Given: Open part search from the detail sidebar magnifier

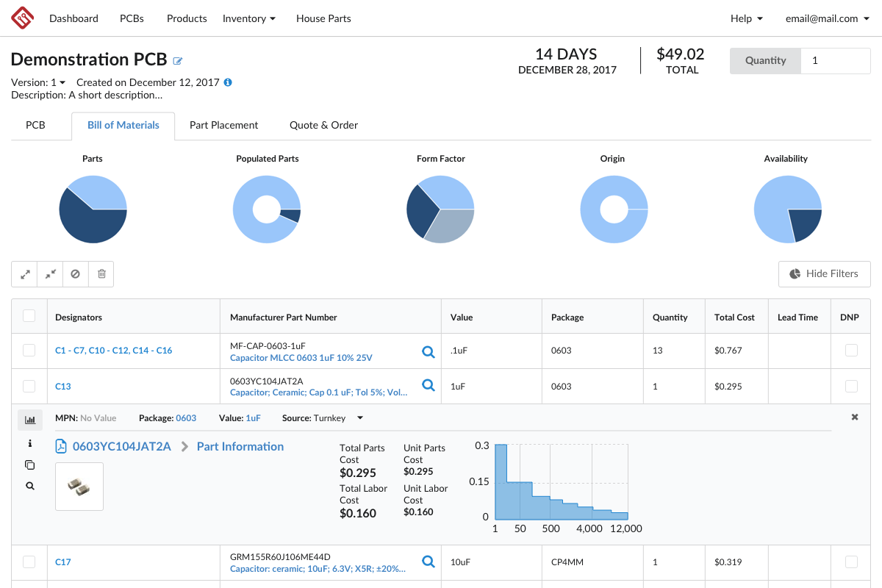Looking at the screenshot, I should (29, 485).
